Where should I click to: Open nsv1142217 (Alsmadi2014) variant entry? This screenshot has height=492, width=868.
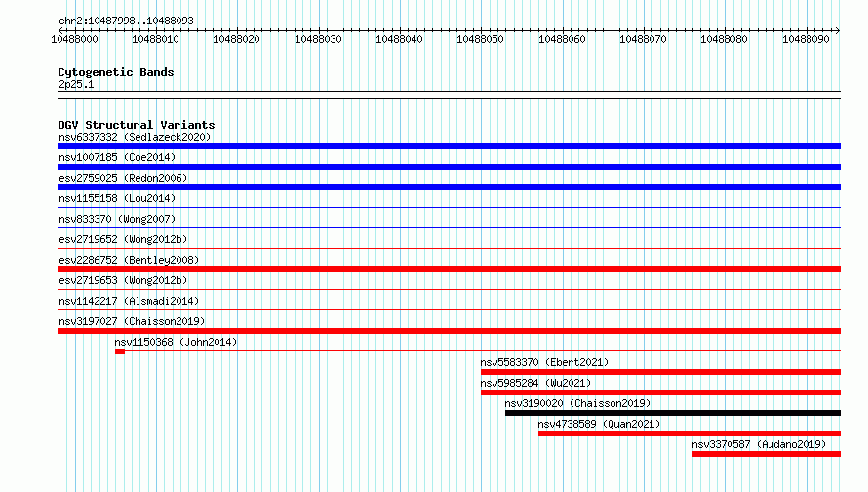(129, 301)
